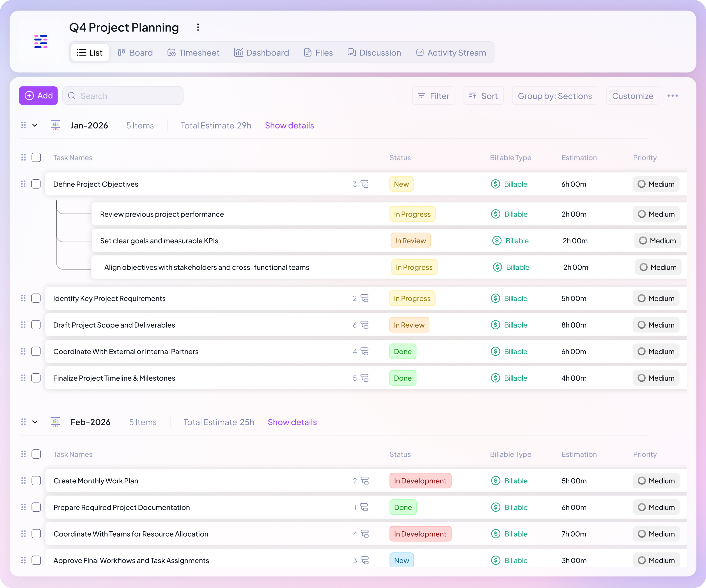This screenshot has height=588, width=706.
Task: Switch to the List tab
Action: (90, 52)
